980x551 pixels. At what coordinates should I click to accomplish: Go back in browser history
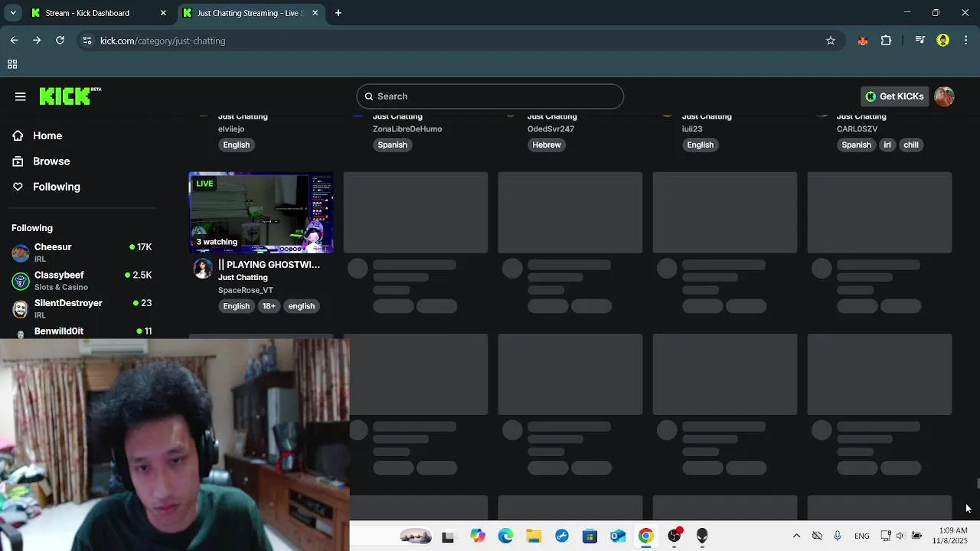[x=14, y=41]
